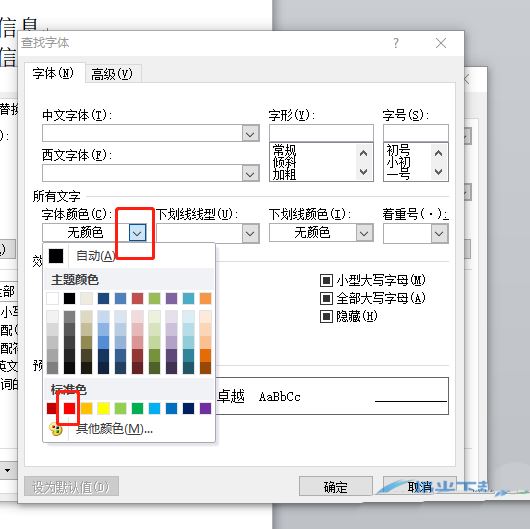Expand the 下划线线型 dropdown
Image resolution: width=530 pixels, height=529 pixels.
[250, 234]
